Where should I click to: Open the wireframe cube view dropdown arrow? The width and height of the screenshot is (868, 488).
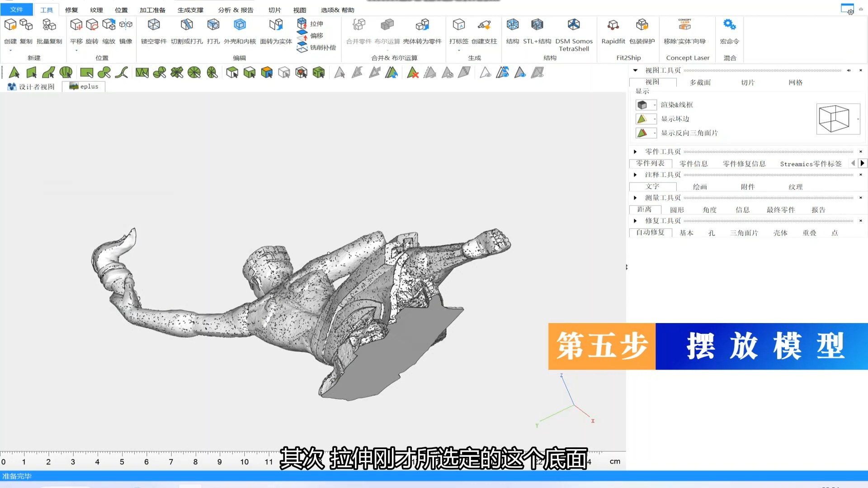[x=858, y=119]
